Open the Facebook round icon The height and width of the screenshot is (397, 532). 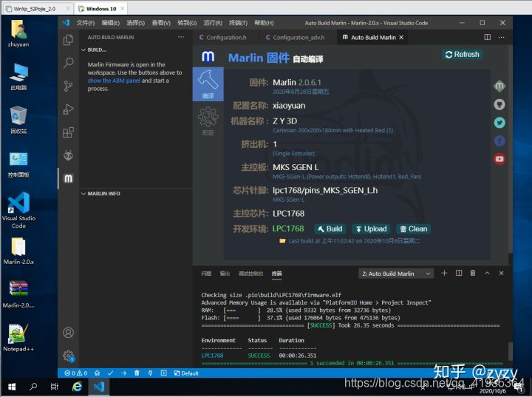click(x=499, y=140)
